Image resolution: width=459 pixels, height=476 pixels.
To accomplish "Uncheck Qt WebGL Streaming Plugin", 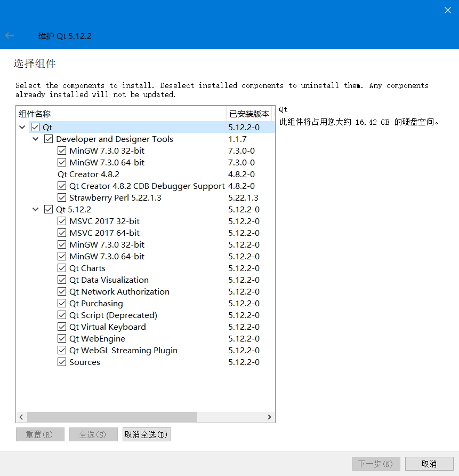I will [x=62, y=350].
